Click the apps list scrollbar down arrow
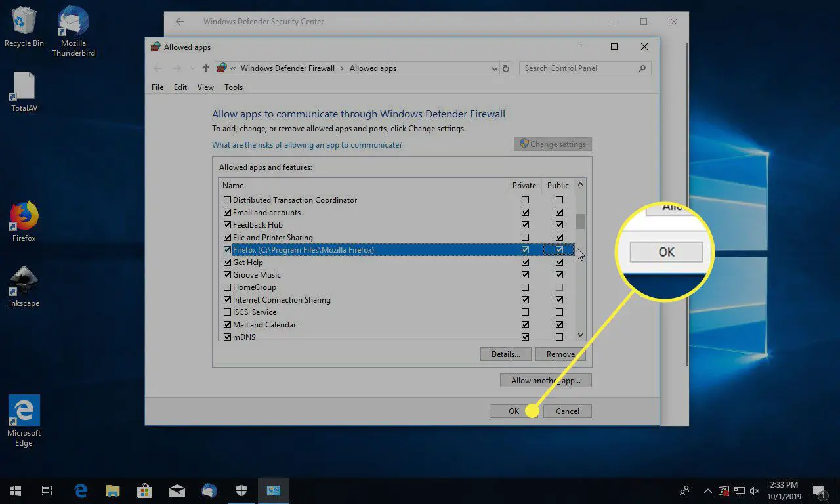Screen dimensions: 840x504 point(580,335)
